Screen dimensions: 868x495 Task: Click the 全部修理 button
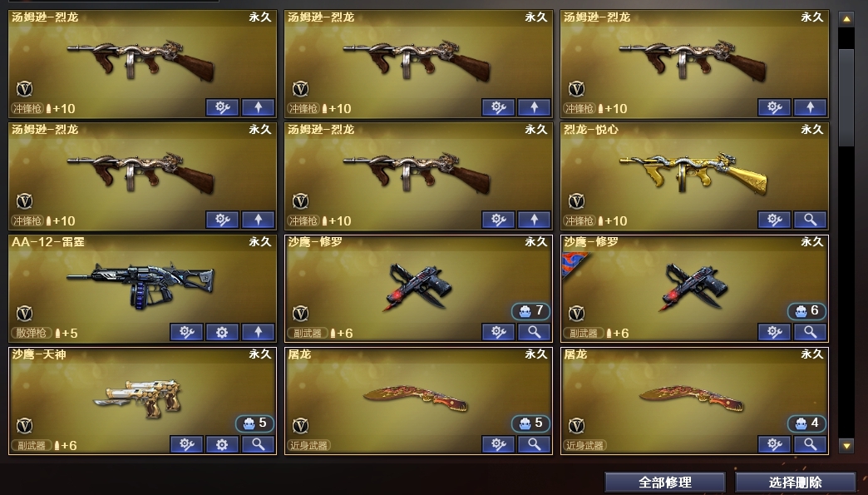pyautogui.click(x=665, y=483)
